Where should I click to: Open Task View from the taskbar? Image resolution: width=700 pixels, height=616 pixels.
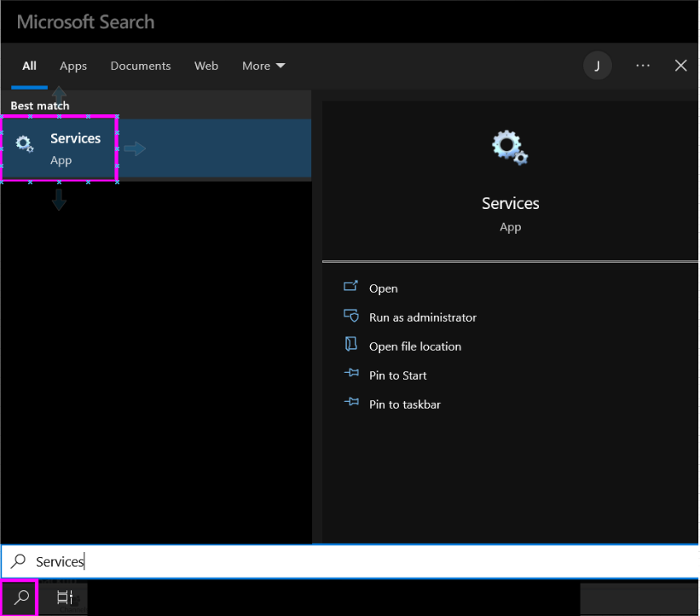pos(65,597)
